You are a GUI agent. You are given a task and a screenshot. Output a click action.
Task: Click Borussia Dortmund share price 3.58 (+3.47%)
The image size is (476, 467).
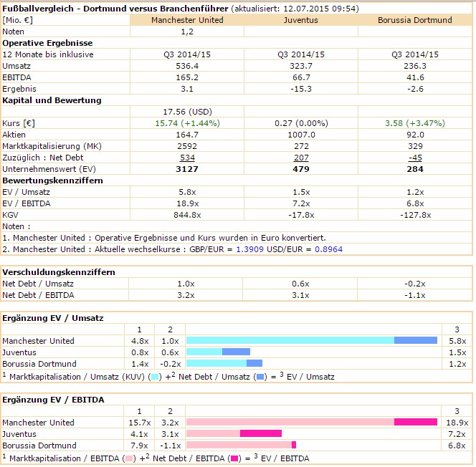[415, 123]
